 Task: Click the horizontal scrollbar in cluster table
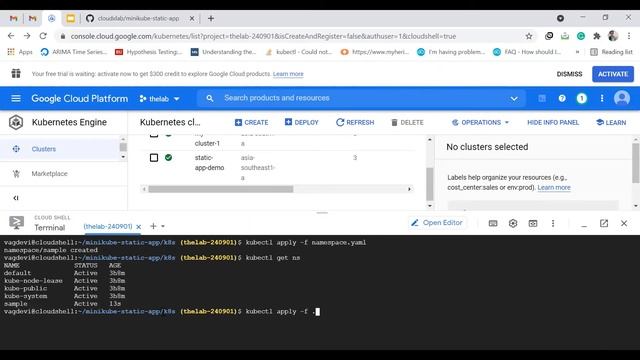(x=220, y=189)
